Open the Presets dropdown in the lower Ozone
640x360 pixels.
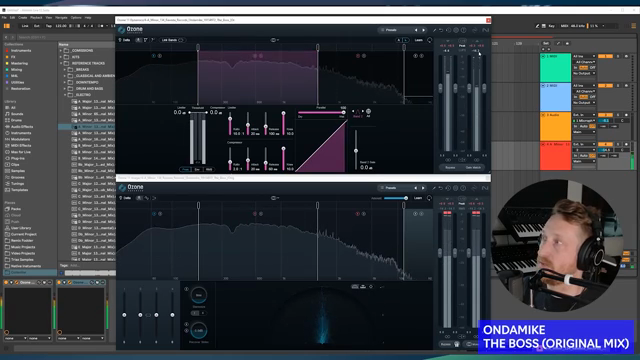[x=391, y=188]
